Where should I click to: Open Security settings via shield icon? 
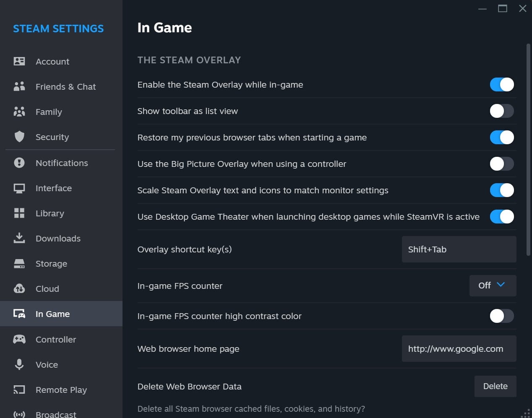pyautogui.click(x=19, y=137)
